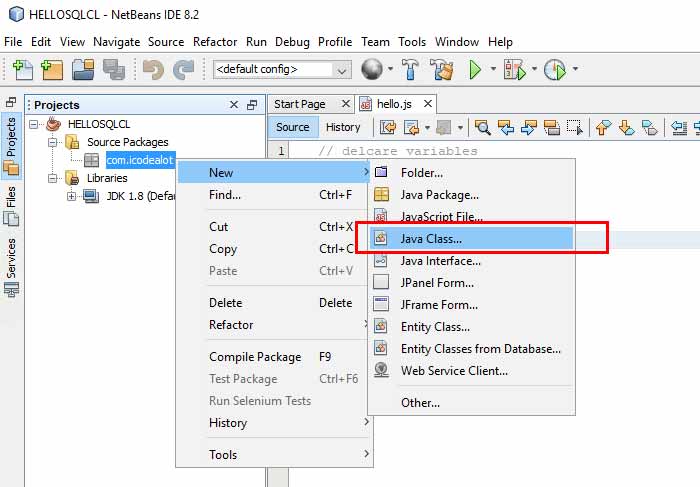This screenshot has width=700, height=487.
Task: Collapse the HELLOSQLCL project node
Action: click(x=33, y=124)
